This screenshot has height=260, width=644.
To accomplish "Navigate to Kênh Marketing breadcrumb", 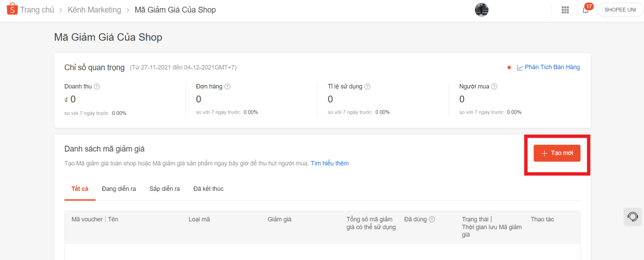I will (x=94, y=10).
